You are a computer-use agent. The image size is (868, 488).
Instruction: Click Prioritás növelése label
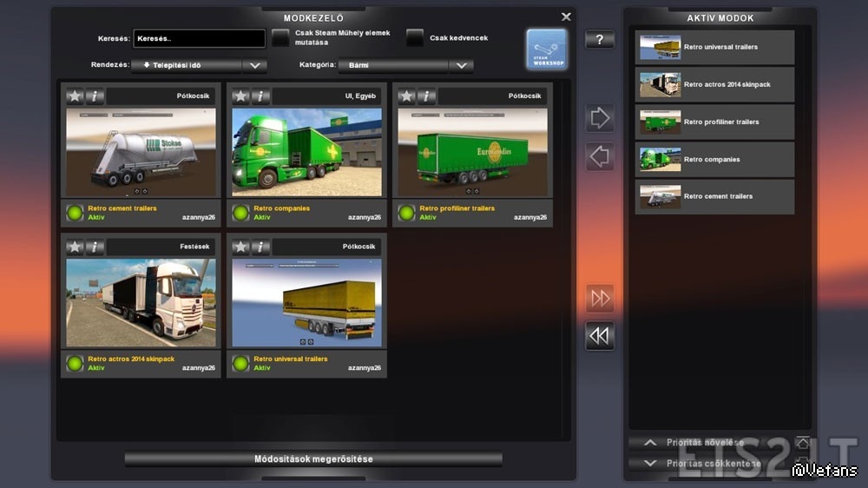coord(705,443)
